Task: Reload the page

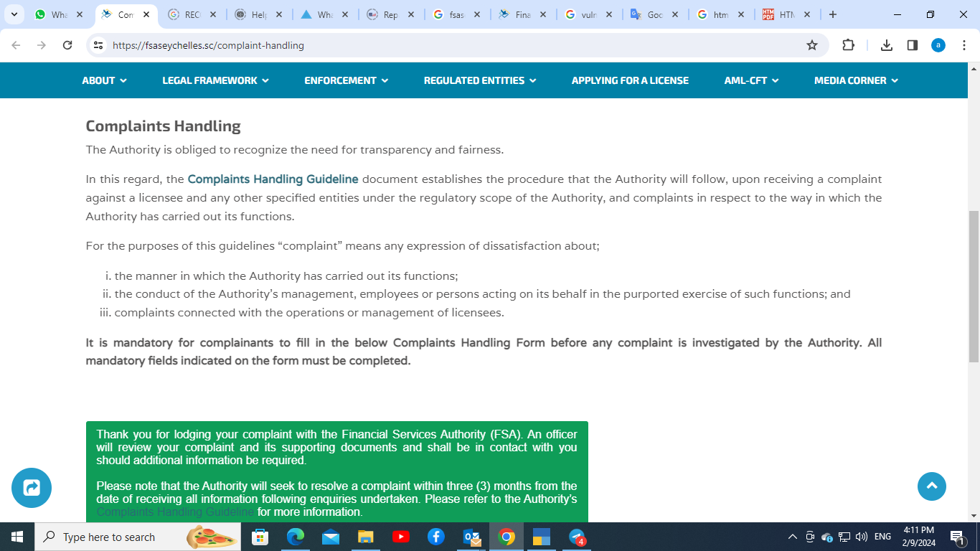Action: click(67, 45)
